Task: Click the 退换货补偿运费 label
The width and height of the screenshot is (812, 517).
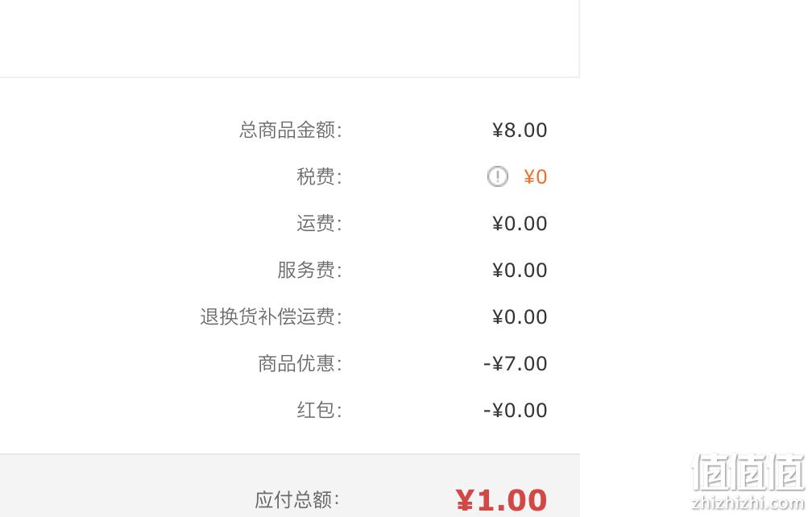Action: pyautogui.click(x=271, y=316)
